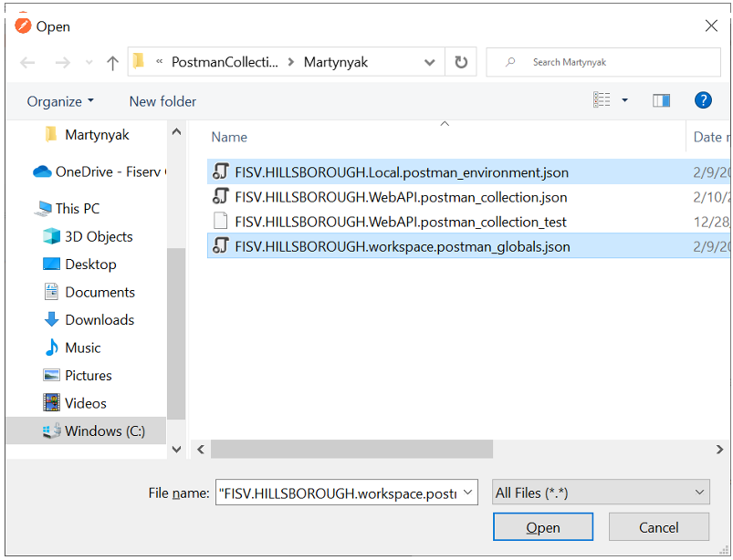Click the Martynyak breadcrumb segment

tap(336, 62)
